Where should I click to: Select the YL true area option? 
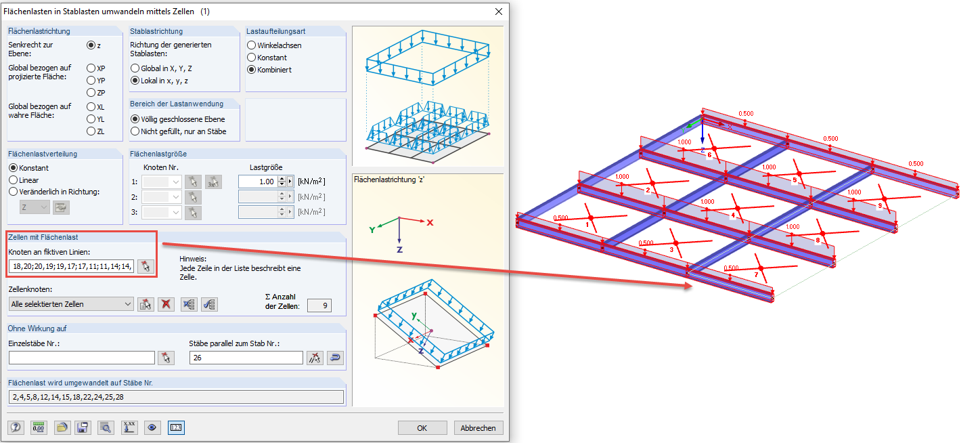click(91, 119)
